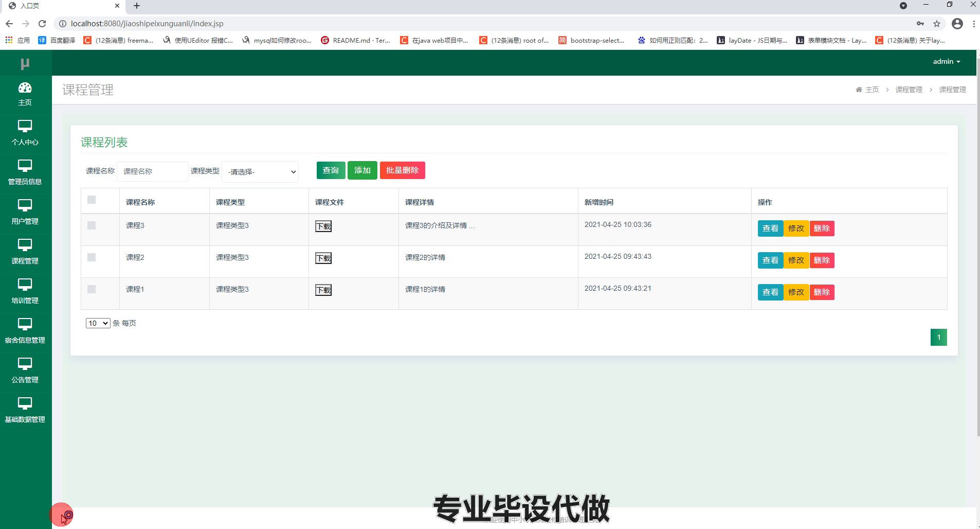Check the checkbox for 课程1 row
Screen dimensions: 980x529
(92, 289)
